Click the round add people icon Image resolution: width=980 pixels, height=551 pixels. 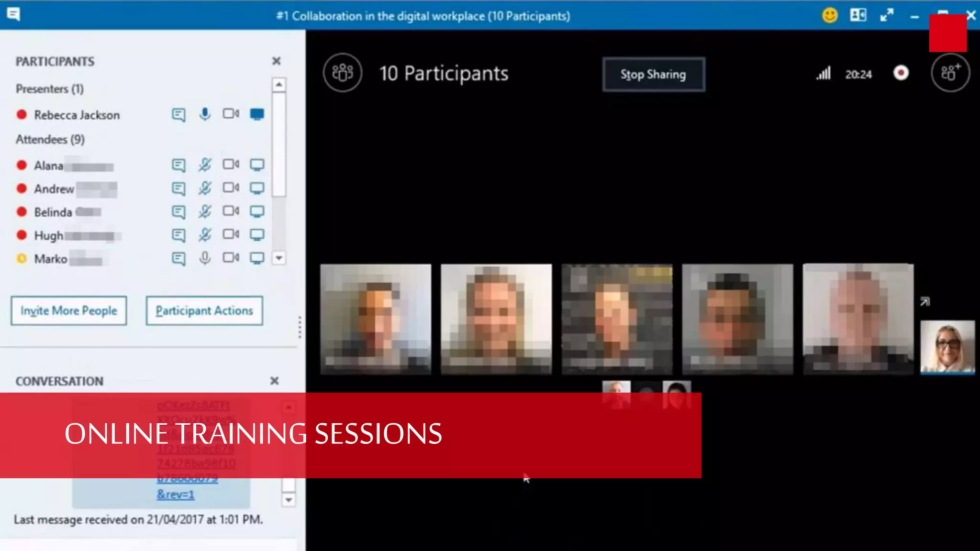950,73
